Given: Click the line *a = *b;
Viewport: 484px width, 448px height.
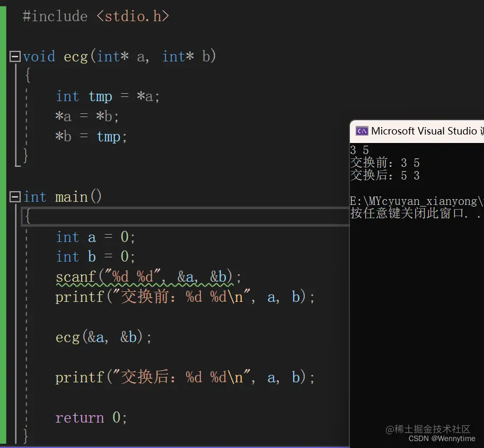Looking at the screenshot, I should (87, 117).
